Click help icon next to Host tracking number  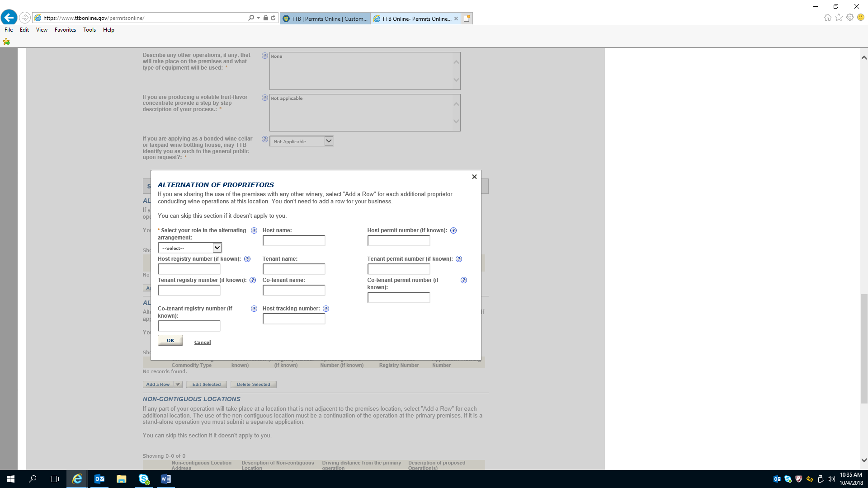pyautogui.click(x=326, y=309)
